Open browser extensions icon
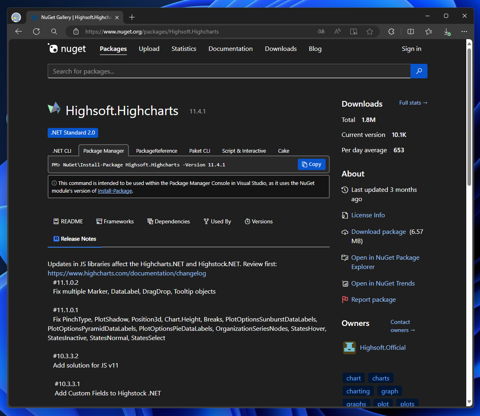This screenshot has width=480, height=416. point(391,32)
